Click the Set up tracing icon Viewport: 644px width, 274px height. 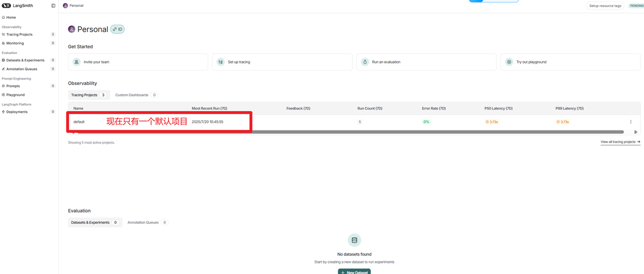point(220,62)
